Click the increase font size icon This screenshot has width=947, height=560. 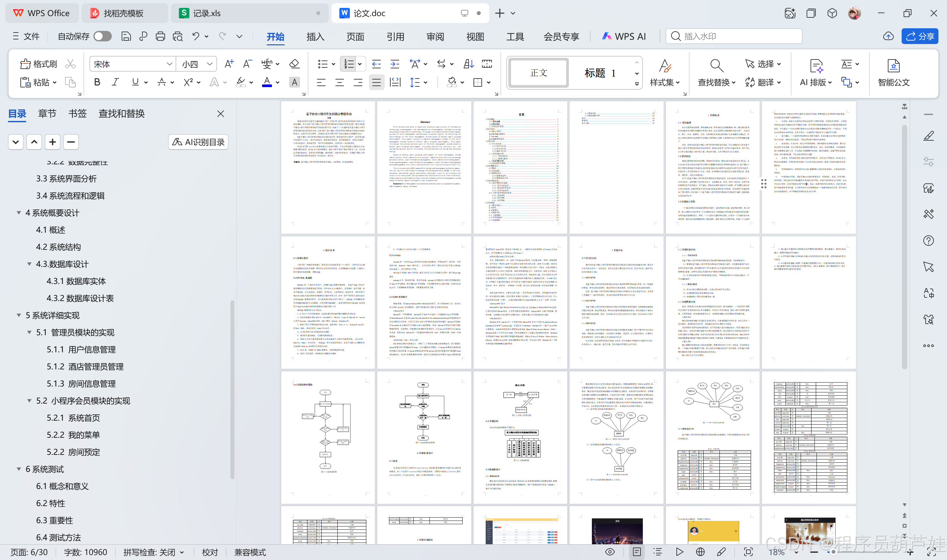point(229,64)
